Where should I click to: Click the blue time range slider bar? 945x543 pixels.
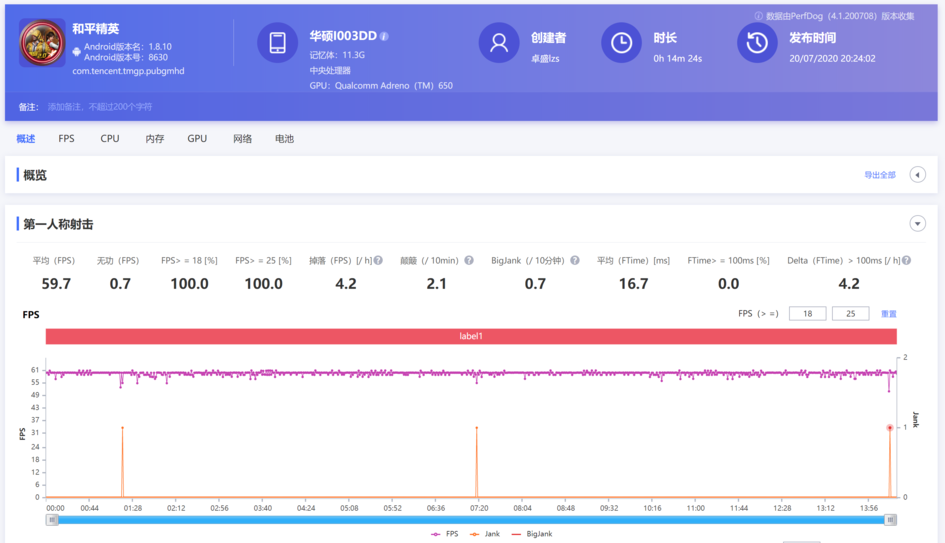tap(471, 519)
